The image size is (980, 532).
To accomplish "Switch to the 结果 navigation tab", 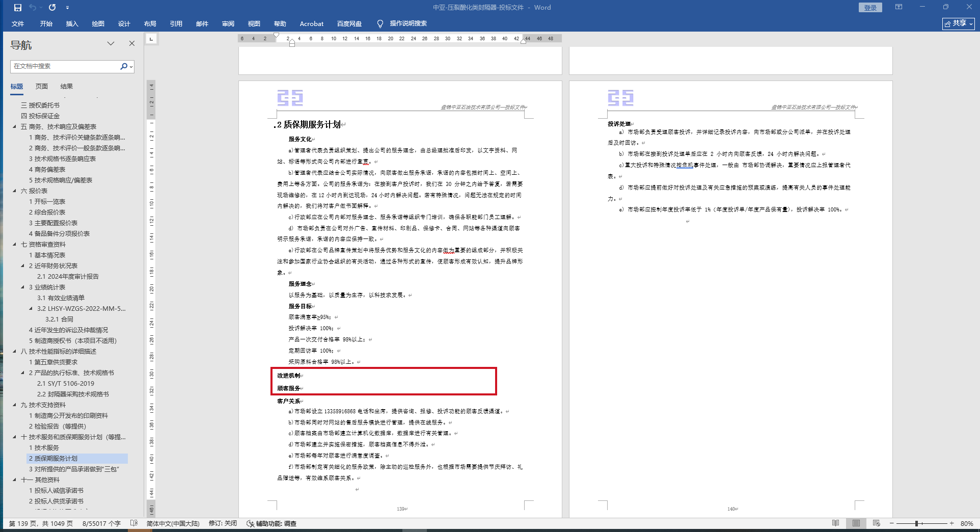I will [67, 86].
